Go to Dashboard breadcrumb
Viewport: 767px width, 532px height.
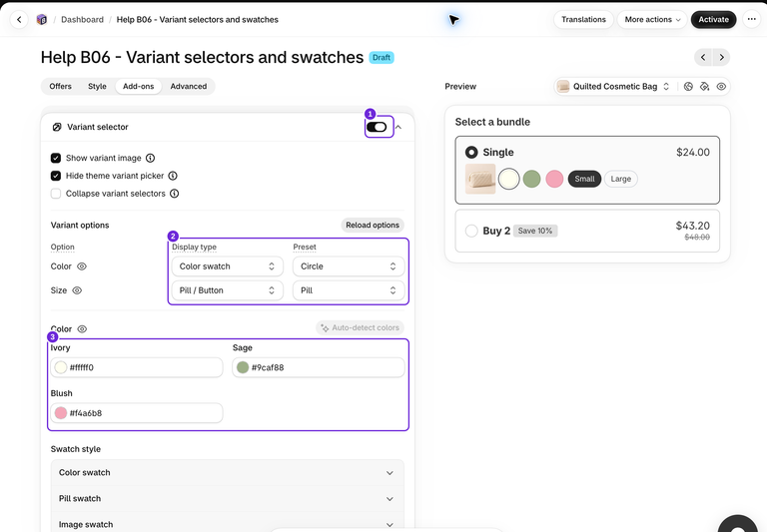pos(82,20)
